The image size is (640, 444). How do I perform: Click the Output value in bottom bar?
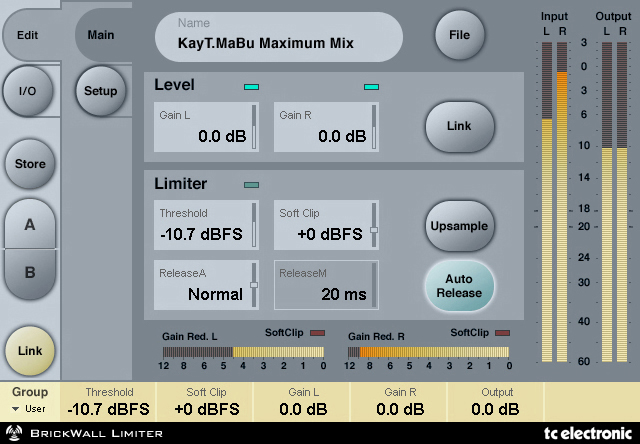click(495, 409)
